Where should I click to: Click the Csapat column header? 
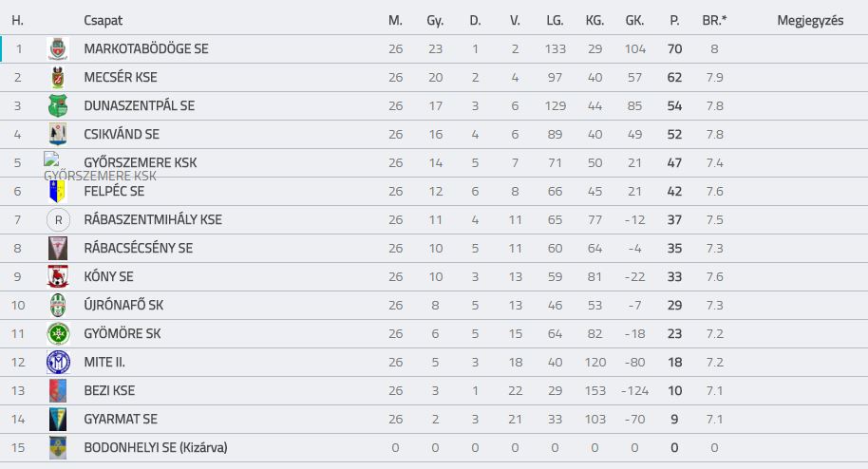pos(103,21)
